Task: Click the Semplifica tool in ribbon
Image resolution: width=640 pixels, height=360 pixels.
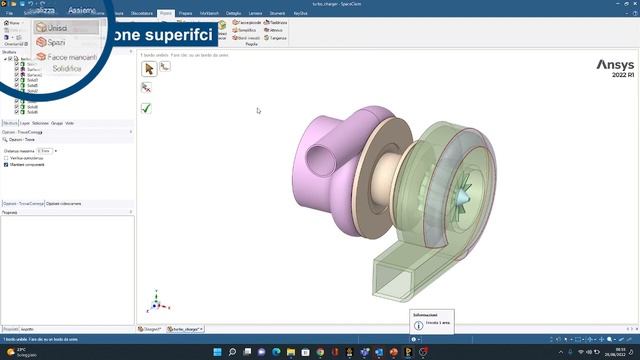Action: coord(244,30)
